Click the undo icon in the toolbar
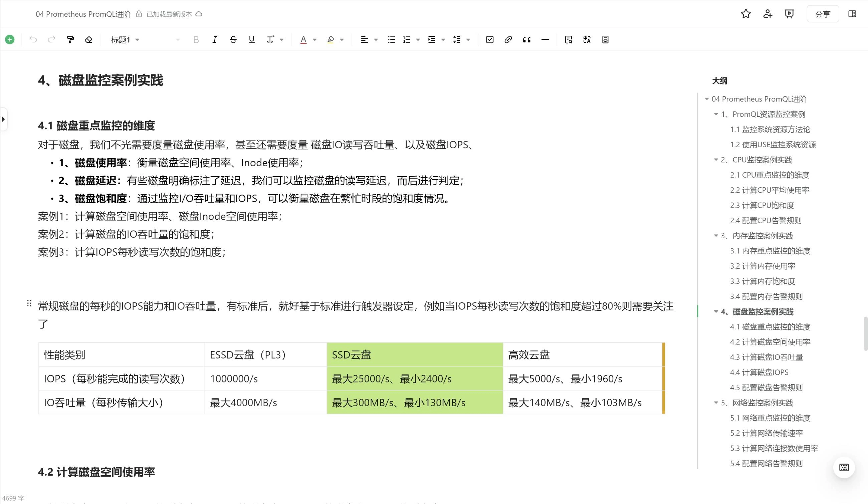The image size is (868, 504). pos(33,39)
